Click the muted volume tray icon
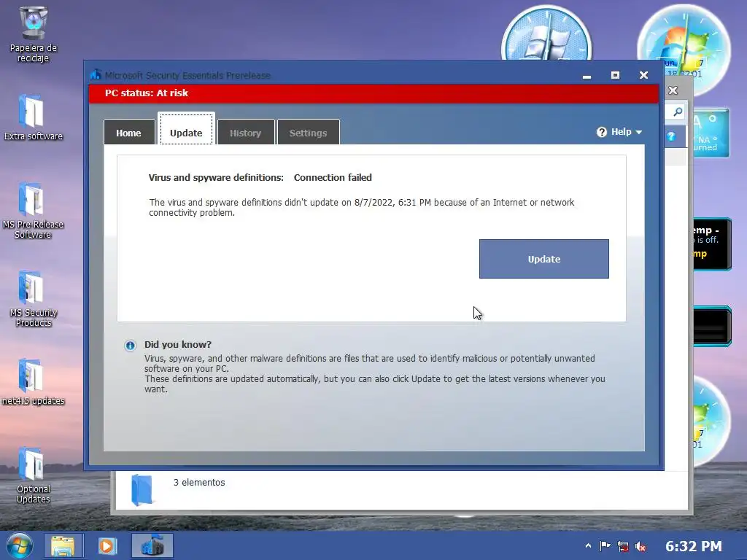The image size is (747, 560). coord(640,546)
